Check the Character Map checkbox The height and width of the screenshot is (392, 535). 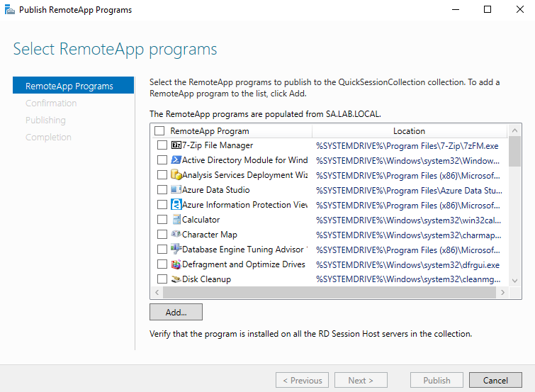(x=162, y=234)
